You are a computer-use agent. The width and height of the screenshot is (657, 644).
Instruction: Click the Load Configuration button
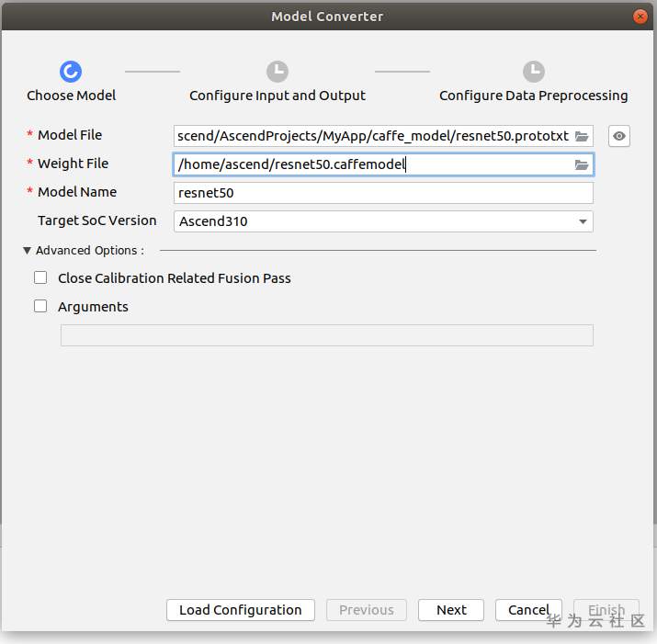point(240,610)
